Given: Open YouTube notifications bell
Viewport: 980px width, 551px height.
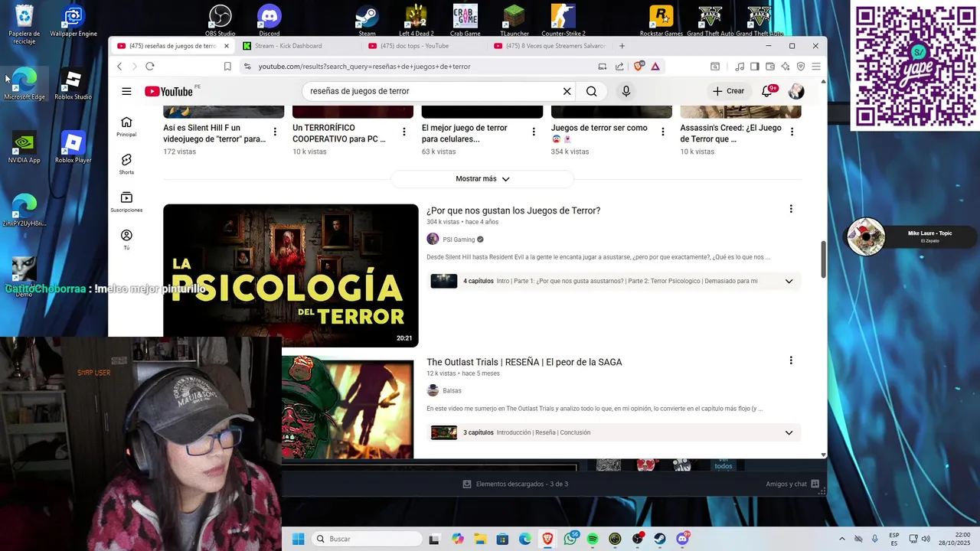Looking at the screenshot, I should (x=767, y=91).
